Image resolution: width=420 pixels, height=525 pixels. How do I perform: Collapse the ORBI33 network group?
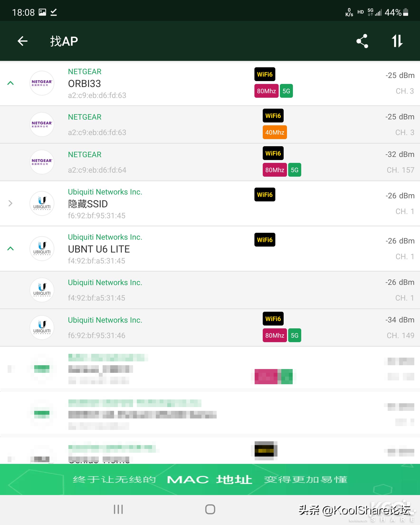tap(10, 83)
